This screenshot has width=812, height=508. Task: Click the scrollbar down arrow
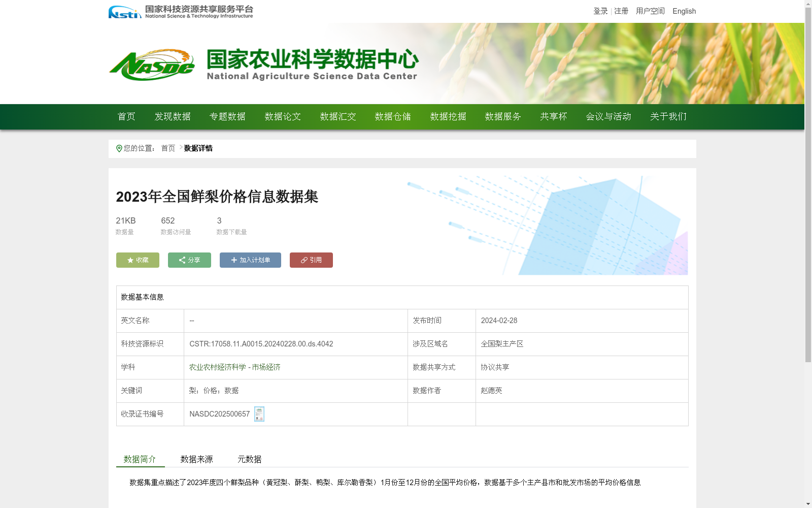click(x=808, y=504)
